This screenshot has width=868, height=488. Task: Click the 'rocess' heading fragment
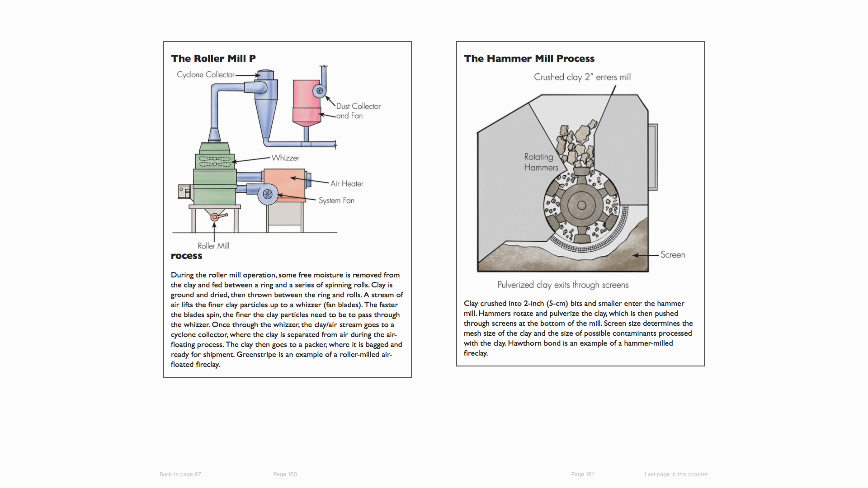[x=187, y=256]
